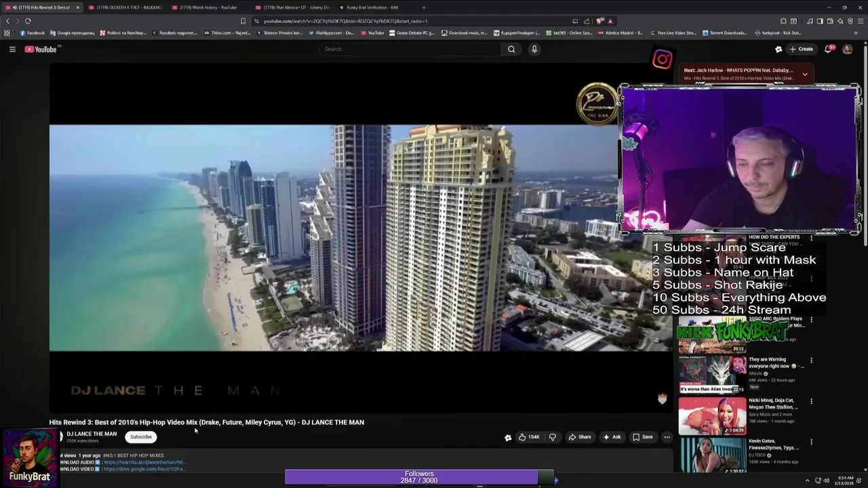Open the YouTube guide hamburger menu

point(12,49)
